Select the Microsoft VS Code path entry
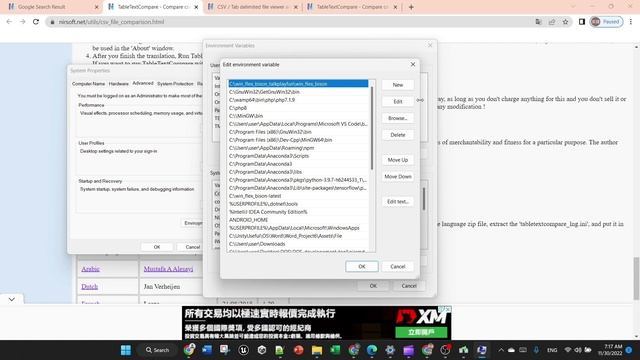This screenshot has height=360, width=640. pos(298,124)
